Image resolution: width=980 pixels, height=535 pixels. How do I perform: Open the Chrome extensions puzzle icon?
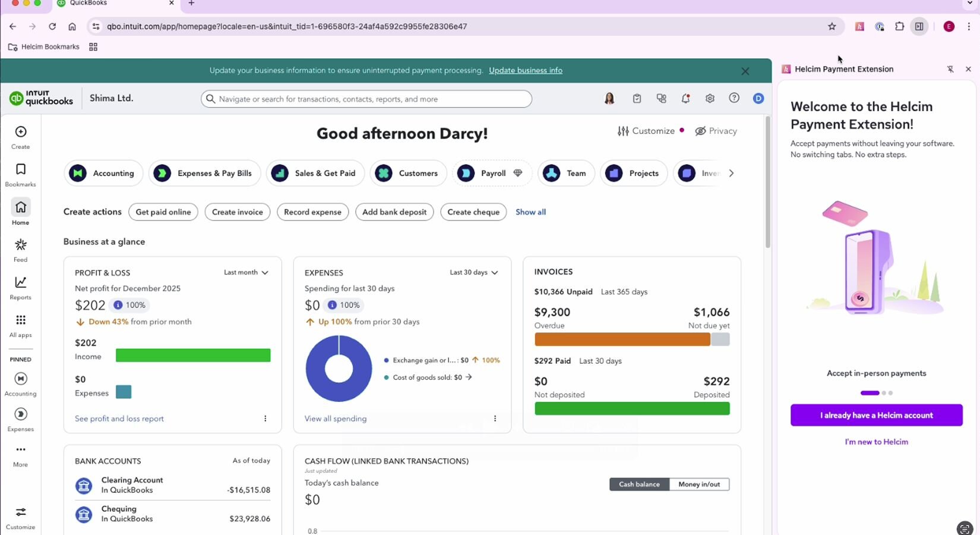click(x=899, y=26)
